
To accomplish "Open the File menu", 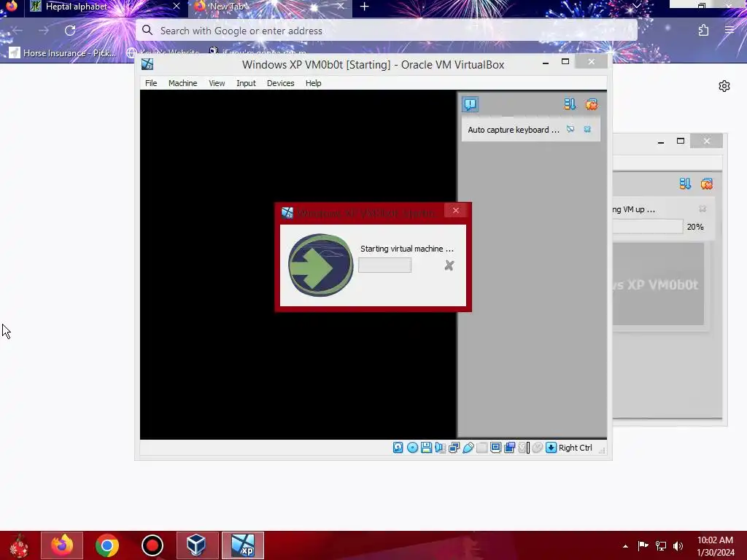I will pyautogui.click(x=151, y=83).
